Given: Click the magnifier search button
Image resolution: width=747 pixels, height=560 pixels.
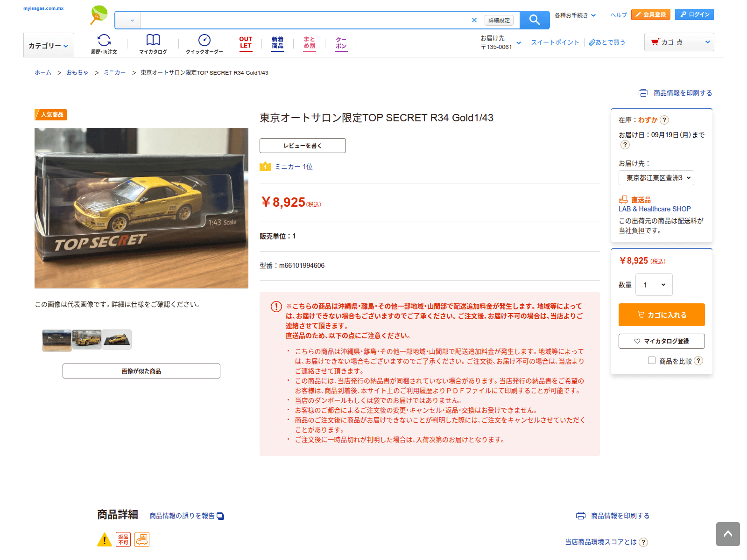Looking at the screenshot, I should [x=535, y=20].
